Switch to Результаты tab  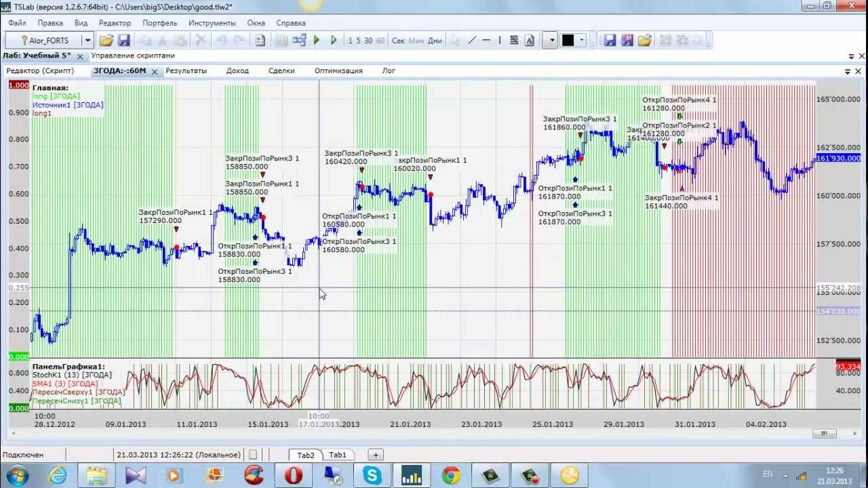coord(186,70)
